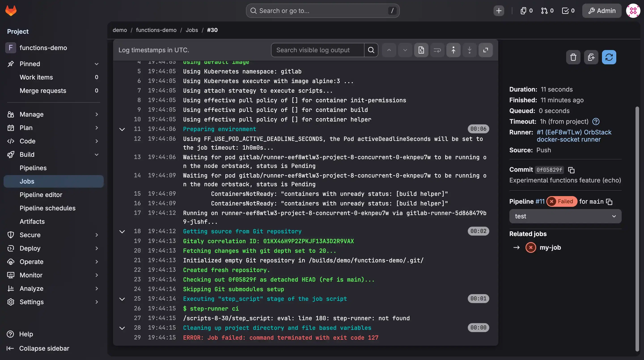Screen dimensions: 644x360
Task: Go to functions-demo breadcrumb
Action: 156,30
